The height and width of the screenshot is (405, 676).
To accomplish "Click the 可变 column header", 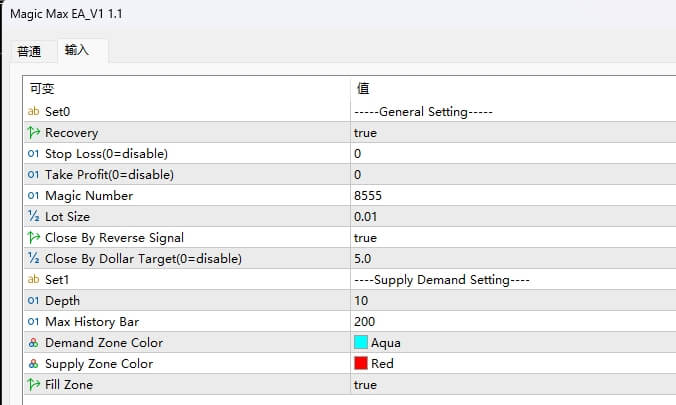I will tap(42, 89).
